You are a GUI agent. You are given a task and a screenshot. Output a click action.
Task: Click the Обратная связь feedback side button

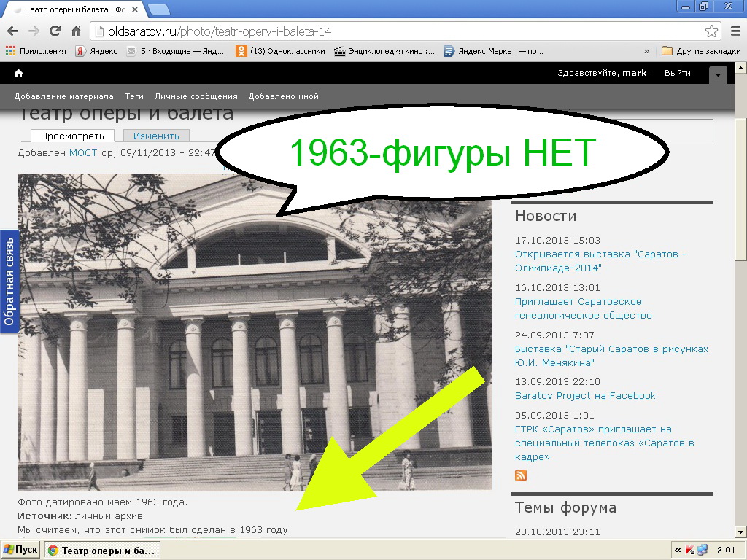tap(9, 281)
